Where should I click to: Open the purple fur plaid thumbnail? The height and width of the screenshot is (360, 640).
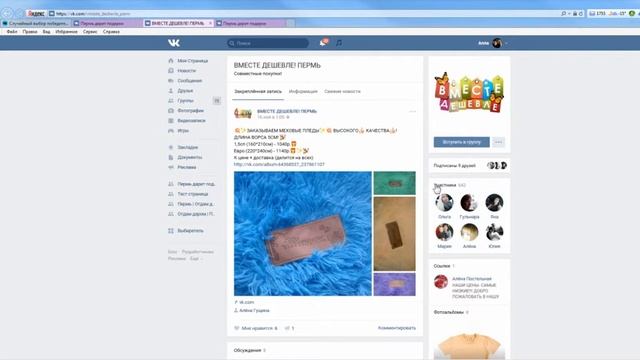[x=394, y=284]
